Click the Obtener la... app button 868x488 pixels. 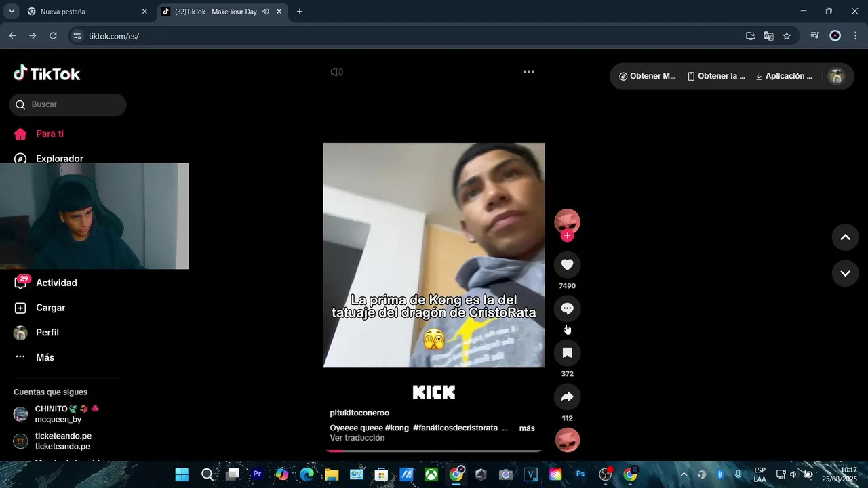(x=716, y=76)
